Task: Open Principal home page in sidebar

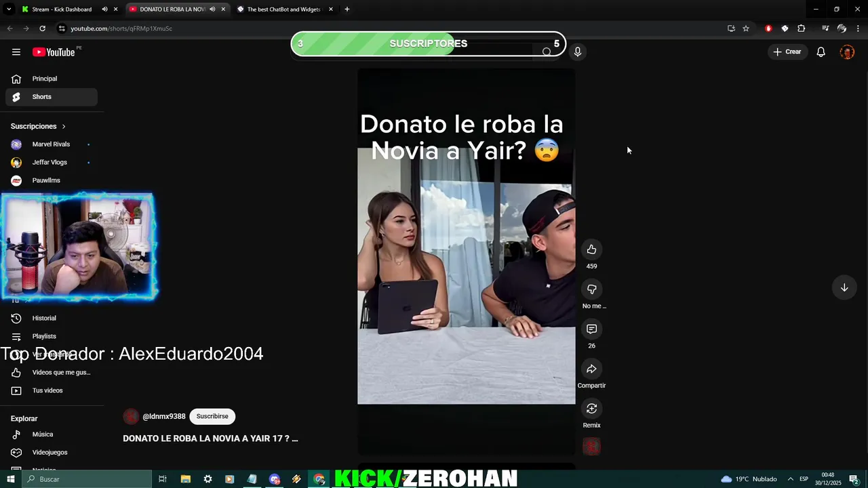Action: pyautogui.click(x=52, y=79)
